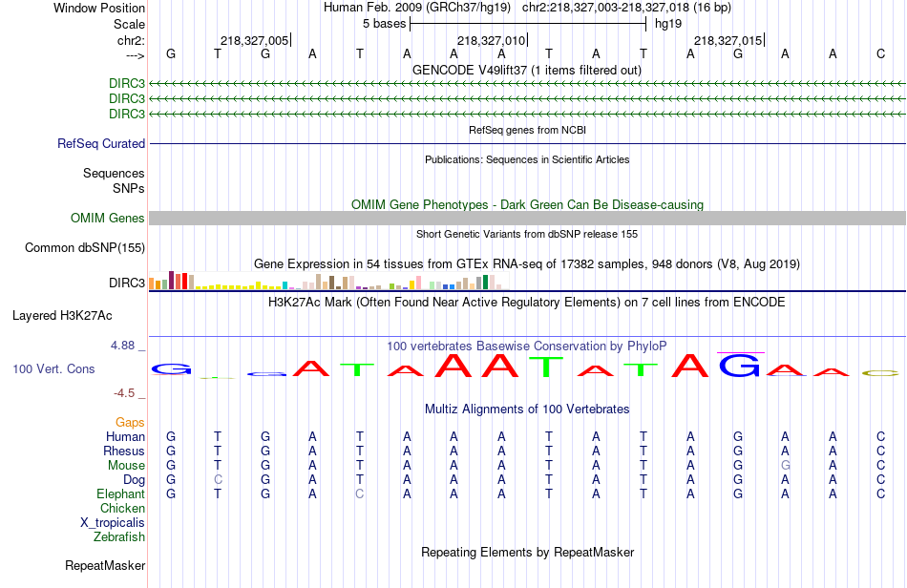Viewport: 907px width, 588px height.
Task: Click the dark magenta tallest GTEx bar
Action: click(171, 280)
